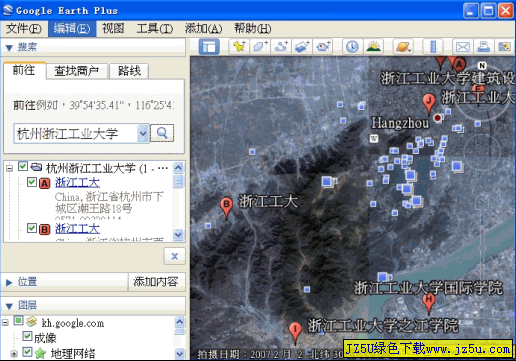Collapse the 杭州浙江工业大学 results tree node
This screenshot has height=361, width=516.
click(x=9, y=168)
